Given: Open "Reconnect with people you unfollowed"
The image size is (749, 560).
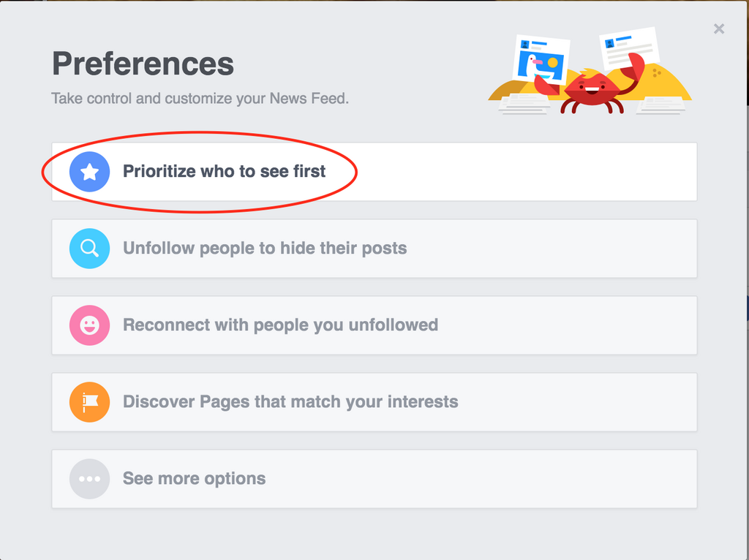Looking at the screenshot, I should (x=280, y=325).
